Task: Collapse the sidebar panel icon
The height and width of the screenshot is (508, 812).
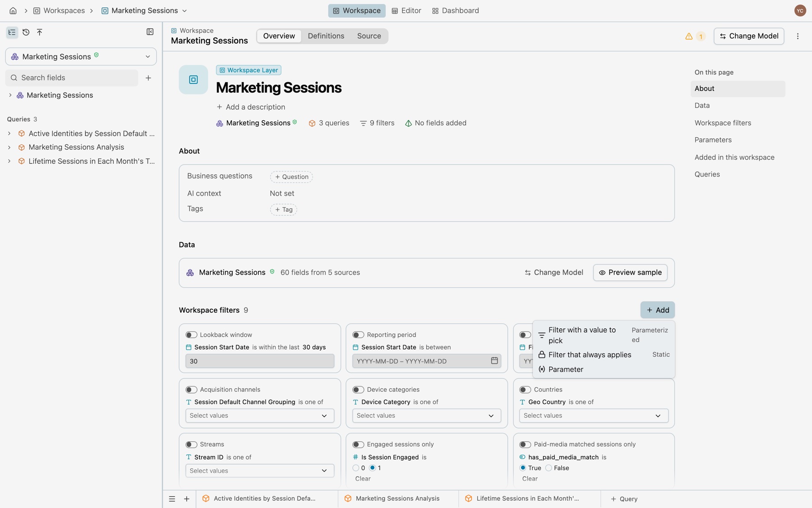Action: (x=150, y=32)
